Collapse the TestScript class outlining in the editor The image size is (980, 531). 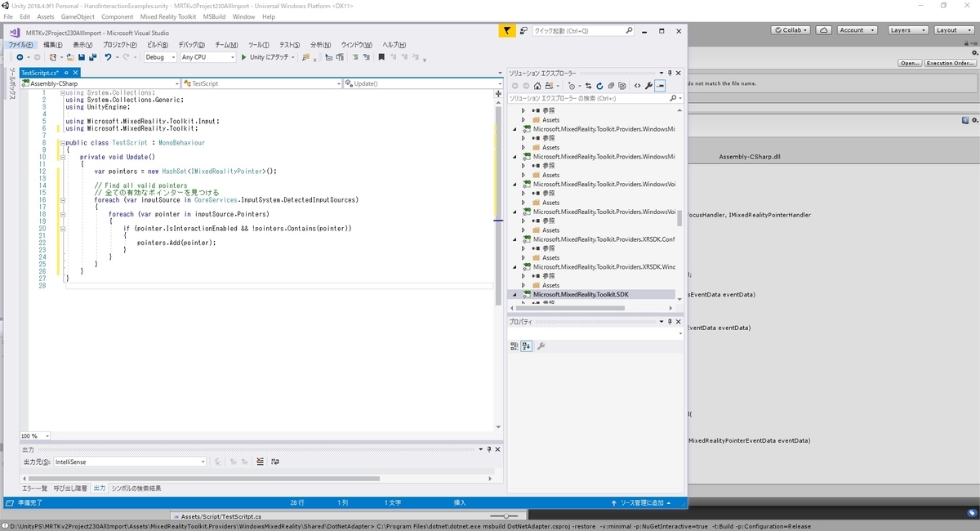pos(62,143)
